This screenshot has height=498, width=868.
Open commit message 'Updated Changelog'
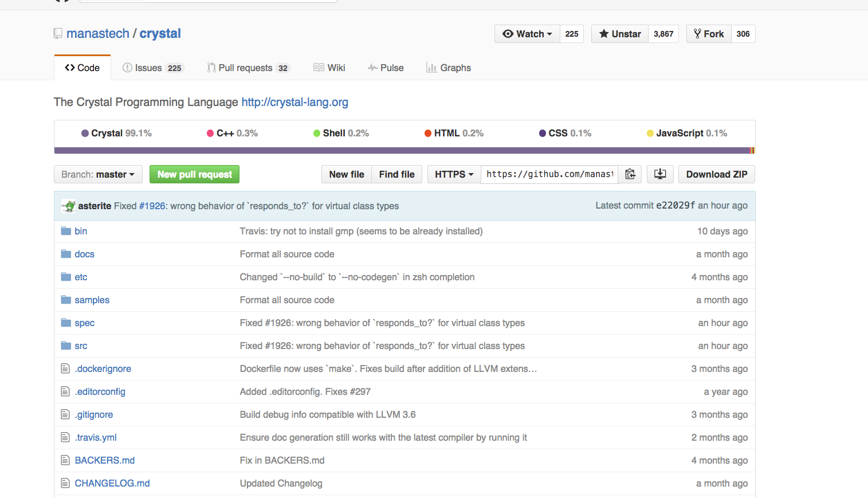[x=281, y=483]
